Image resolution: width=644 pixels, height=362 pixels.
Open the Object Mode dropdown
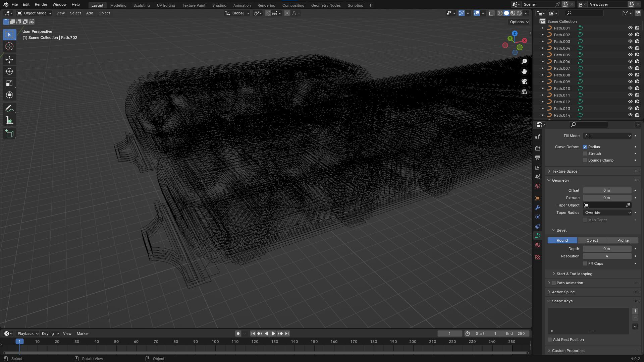(34, 13)
